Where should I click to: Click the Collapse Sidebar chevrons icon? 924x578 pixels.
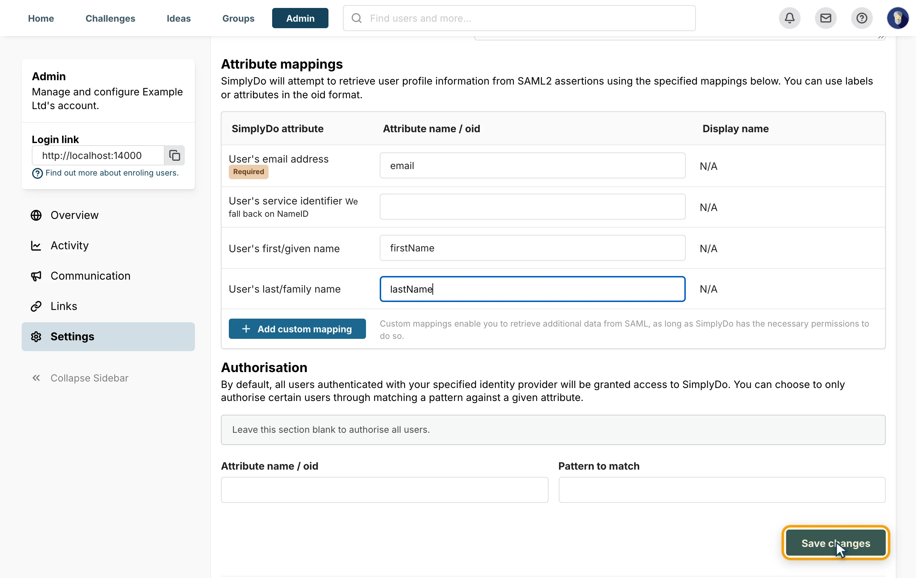pyautogui.click(x=36, y=378)
